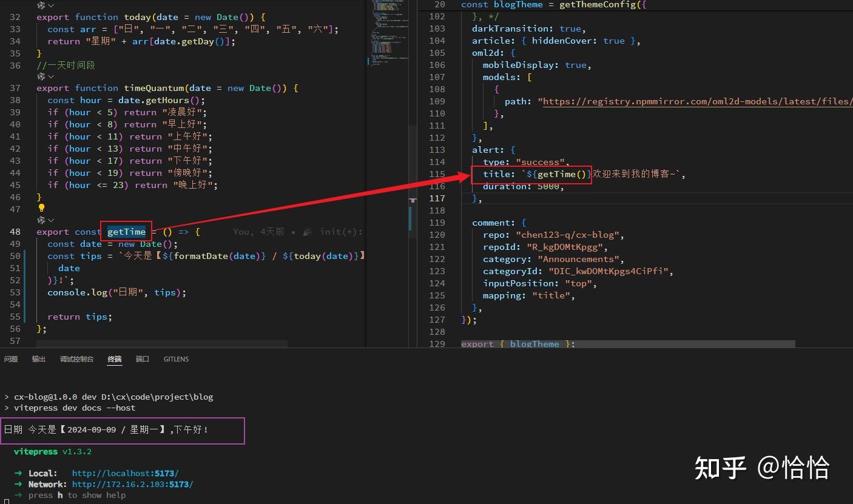Viewport: 853px width, 504px height.
Task: Open the GITLENS panel tab
Action: [x=176, y=359]
